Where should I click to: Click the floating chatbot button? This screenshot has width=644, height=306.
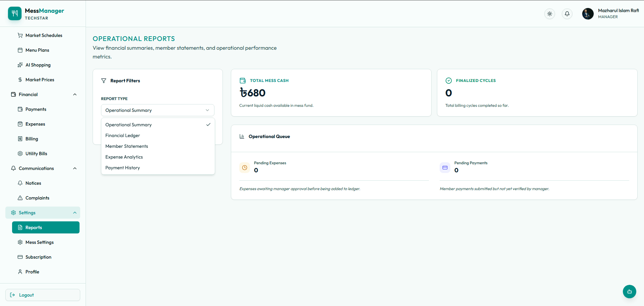coord(630,292)
